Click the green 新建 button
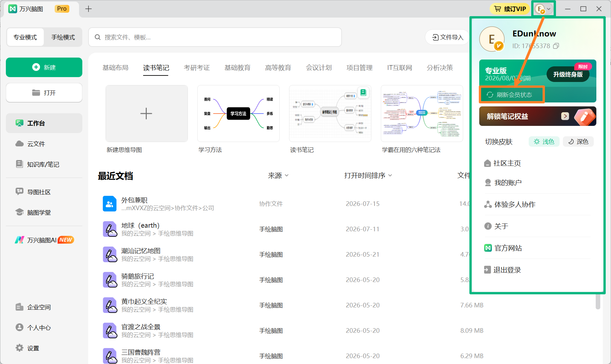 point(44,67)
